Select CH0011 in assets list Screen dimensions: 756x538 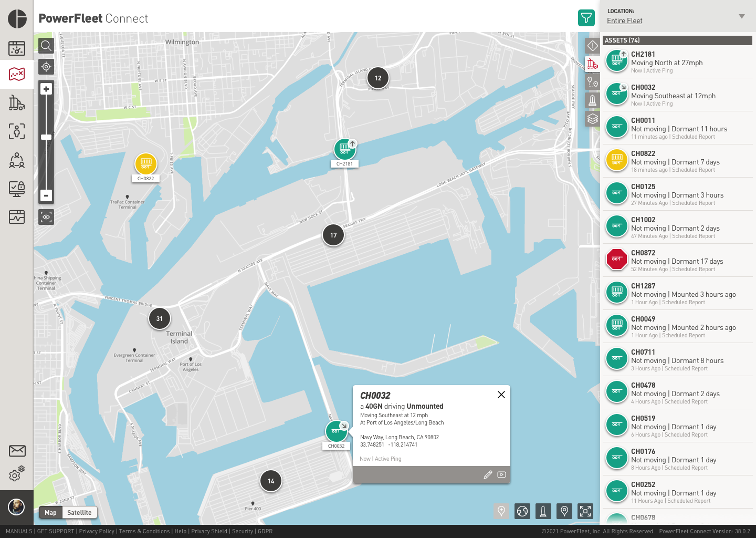678,128
